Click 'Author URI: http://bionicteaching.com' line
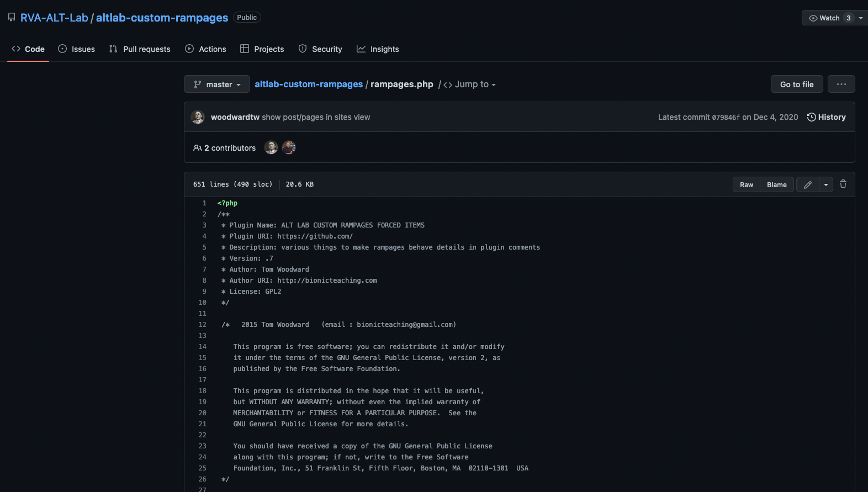 click(x=299, y=281)
